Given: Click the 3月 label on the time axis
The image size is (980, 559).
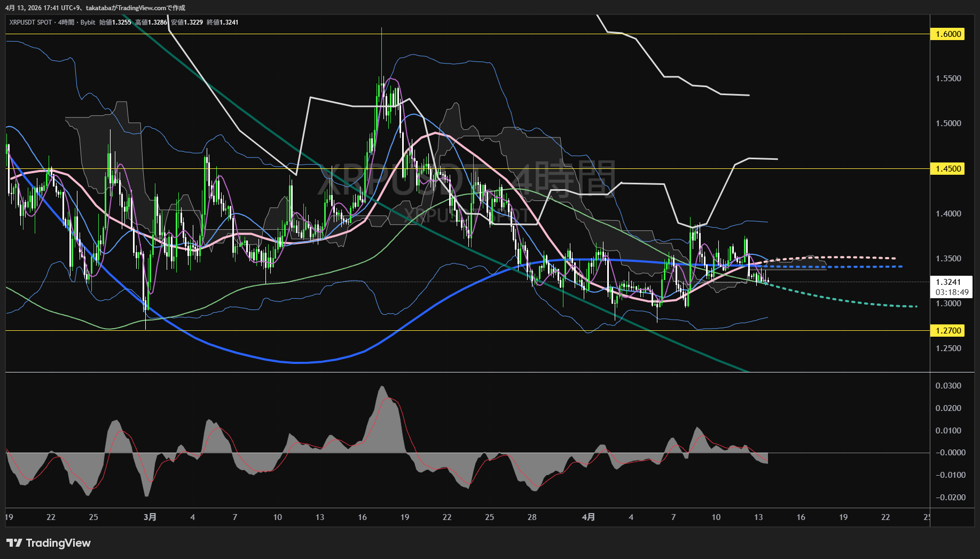Looking at the screenshot, I should point(151,517).
